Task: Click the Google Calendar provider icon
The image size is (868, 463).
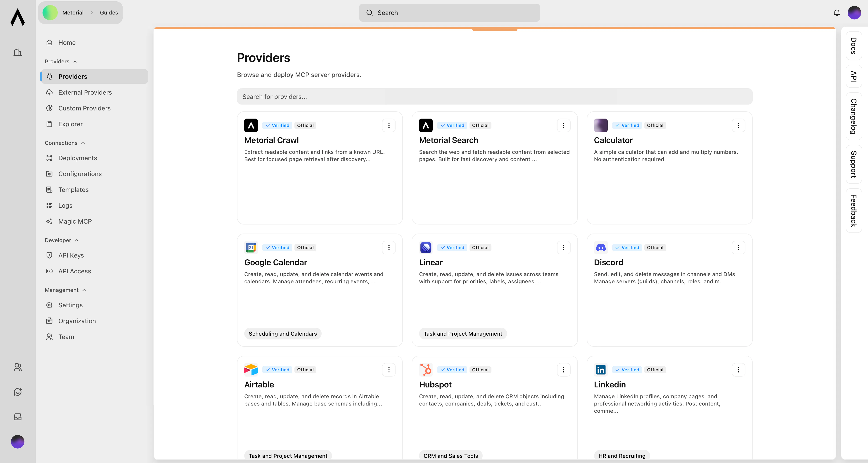Action: point(251,248)
